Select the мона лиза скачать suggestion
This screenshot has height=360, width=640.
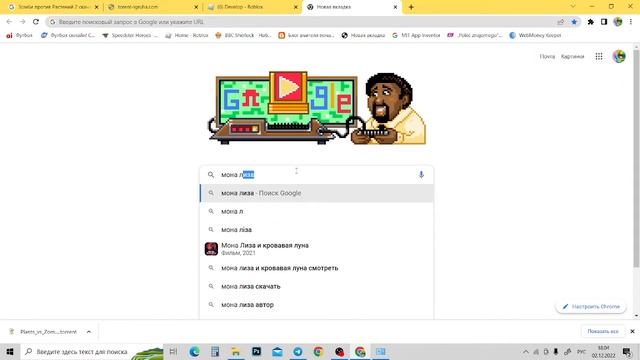(317, 287)
